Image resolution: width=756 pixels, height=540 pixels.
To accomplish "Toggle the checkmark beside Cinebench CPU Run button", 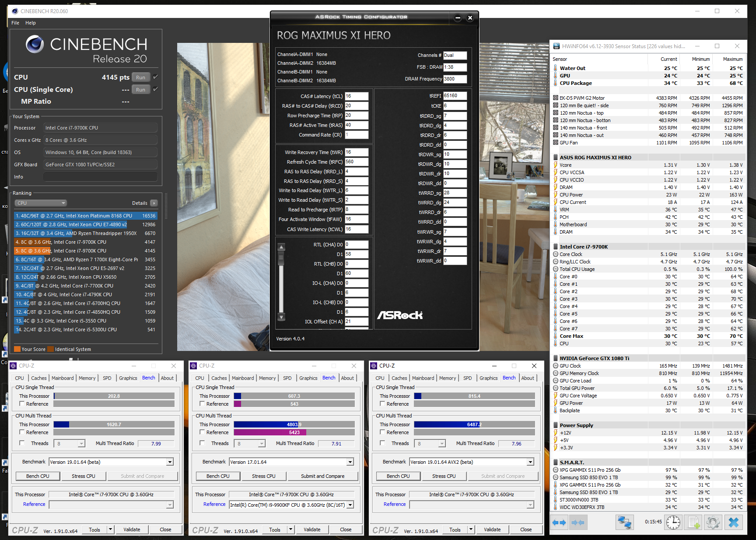I will [155, 77].
